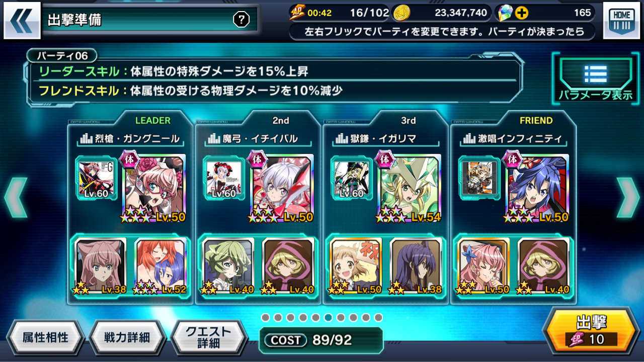Open 属性相性 tab
This screenshot has width=644, height=362.
coord(45,337)
